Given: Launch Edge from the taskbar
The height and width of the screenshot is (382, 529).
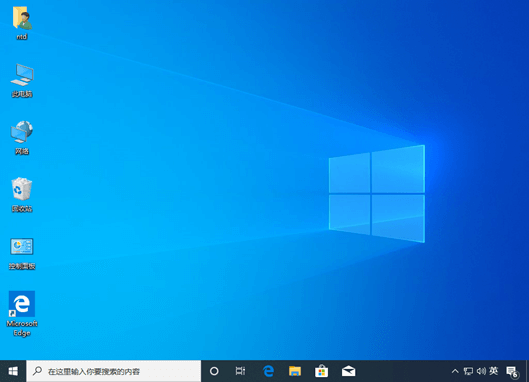Looking at the screenshot, I should coord(268,371).
